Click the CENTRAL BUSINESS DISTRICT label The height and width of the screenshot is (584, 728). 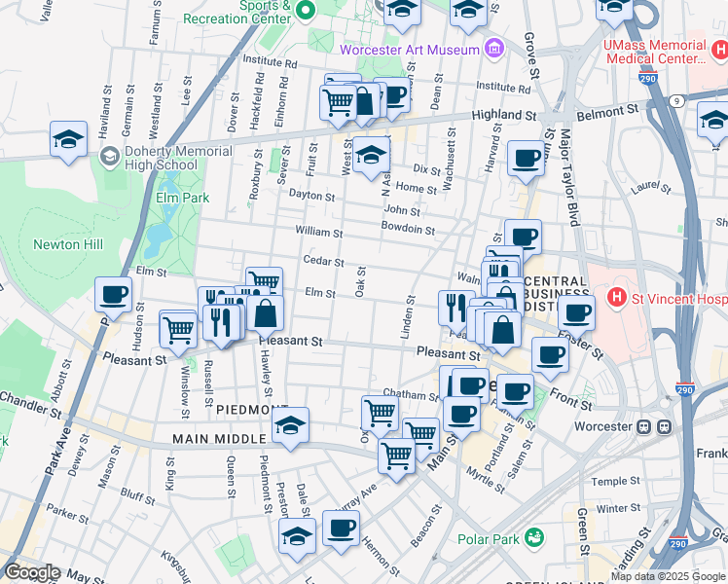pyautogui.click(x=556, y=294)
